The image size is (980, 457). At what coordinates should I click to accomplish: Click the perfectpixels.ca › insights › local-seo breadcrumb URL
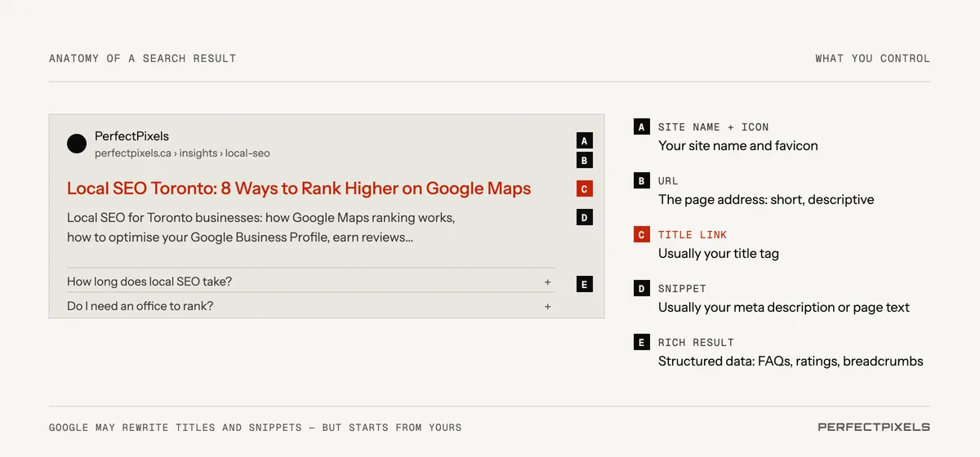[x=182, y=153]
